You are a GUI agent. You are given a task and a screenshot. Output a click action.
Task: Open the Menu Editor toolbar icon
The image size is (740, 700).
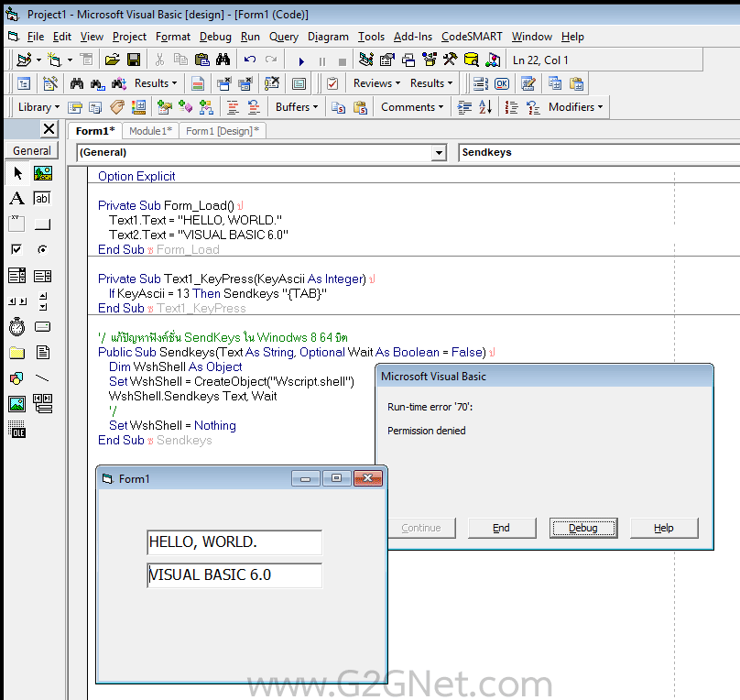(86, 60)
